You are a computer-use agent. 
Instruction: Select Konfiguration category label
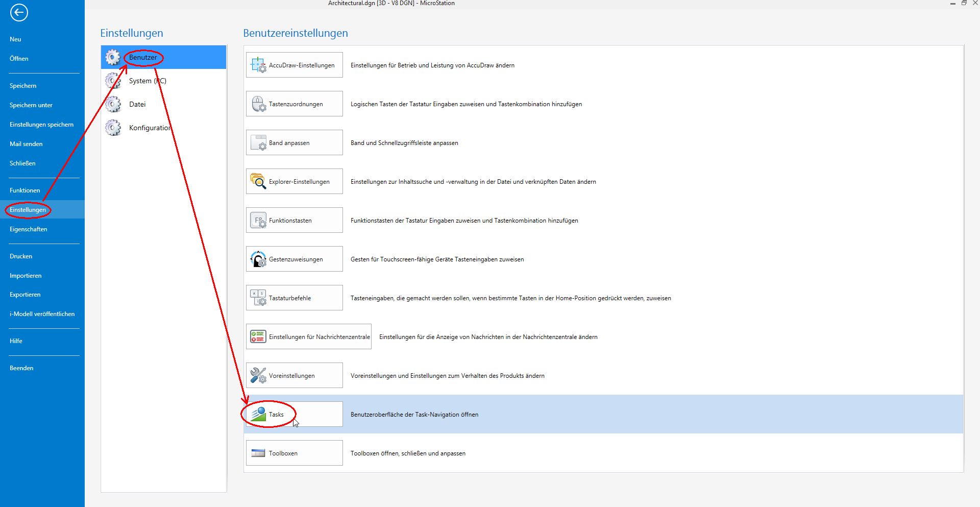(x=150, y=128)
